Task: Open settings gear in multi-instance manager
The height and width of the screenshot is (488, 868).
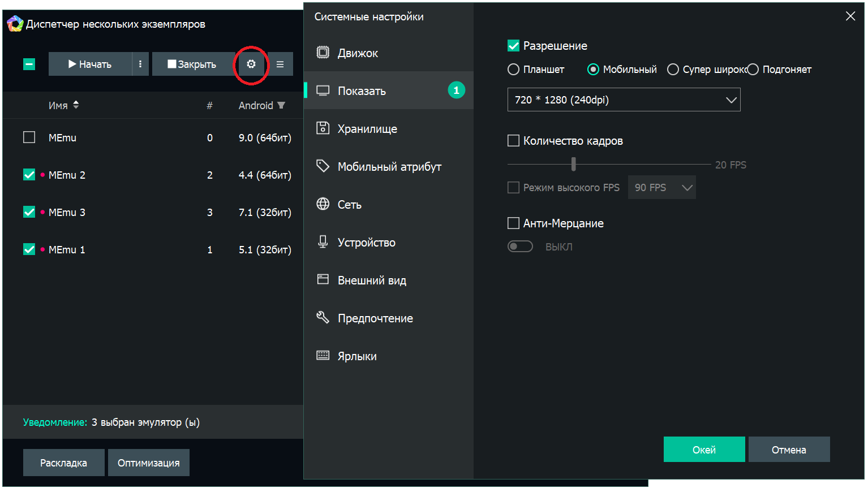Action: click(x=251, y=64)
